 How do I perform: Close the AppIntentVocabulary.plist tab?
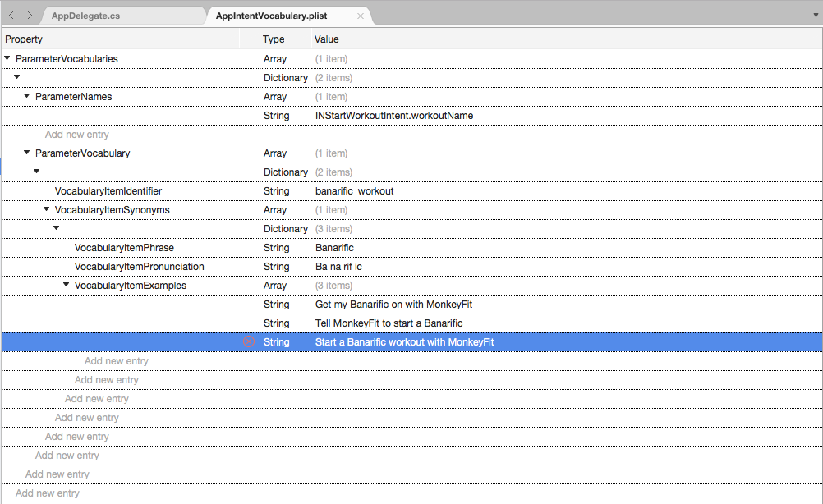360,16
